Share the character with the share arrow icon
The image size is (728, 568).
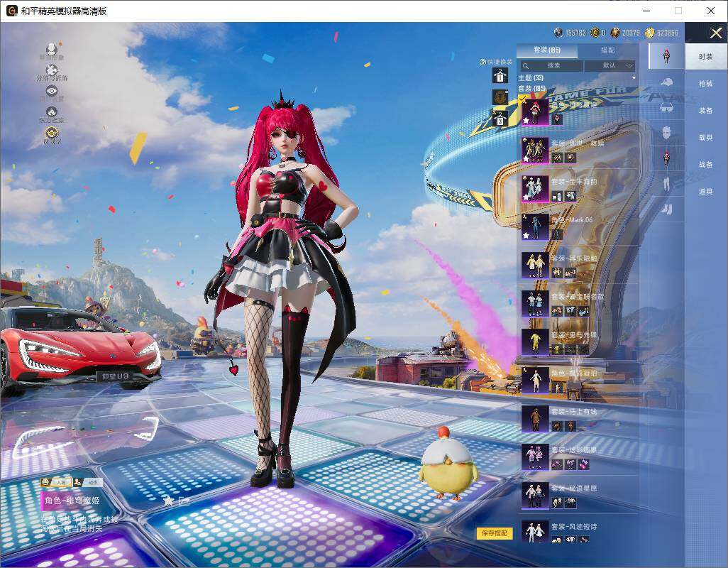184,501
